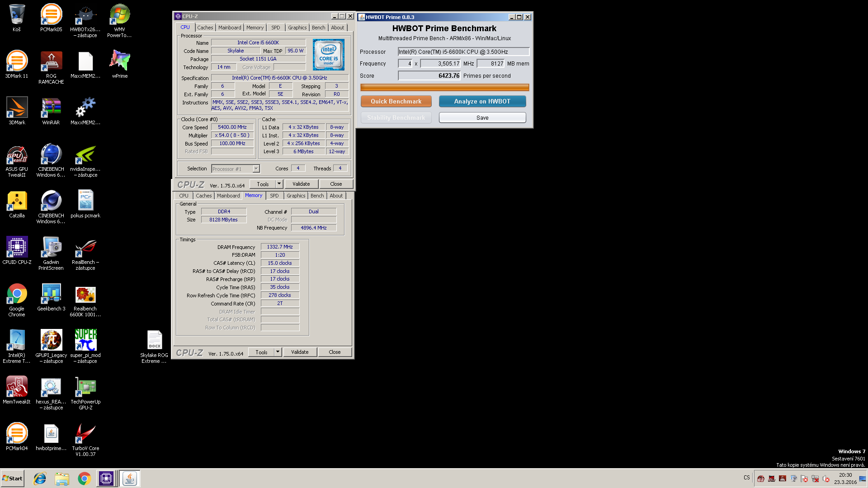
Task: Click Close in lower CPU-Z window
Action: (x=335, y=352)
